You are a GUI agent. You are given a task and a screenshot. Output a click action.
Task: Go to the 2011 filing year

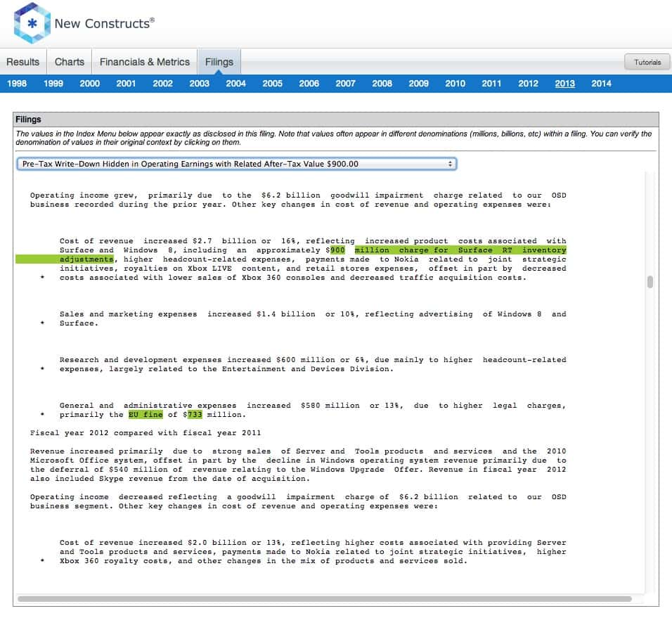click(491, 84)
